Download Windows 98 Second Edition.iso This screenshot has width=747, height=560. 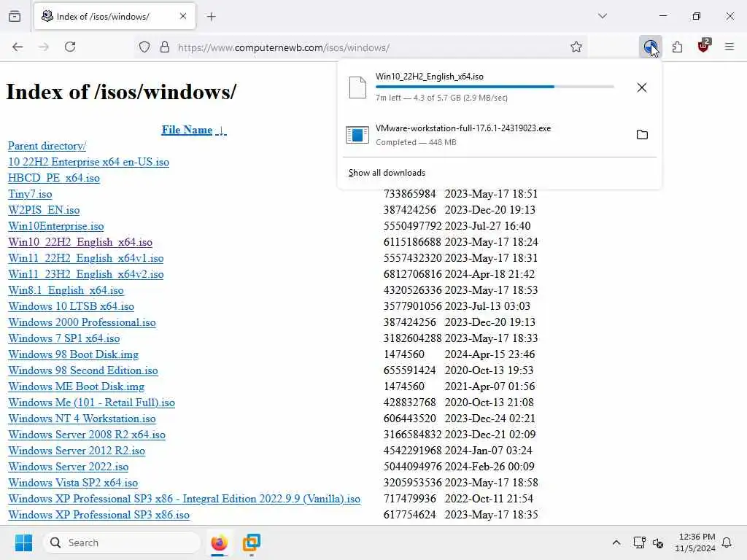pyautogui.click(x=83, y=370)
